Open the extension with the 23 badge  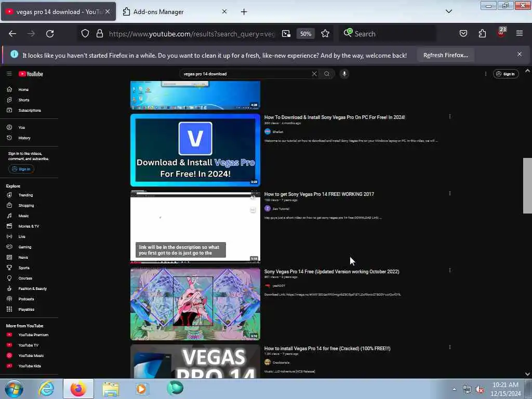[x=501, y=33]
